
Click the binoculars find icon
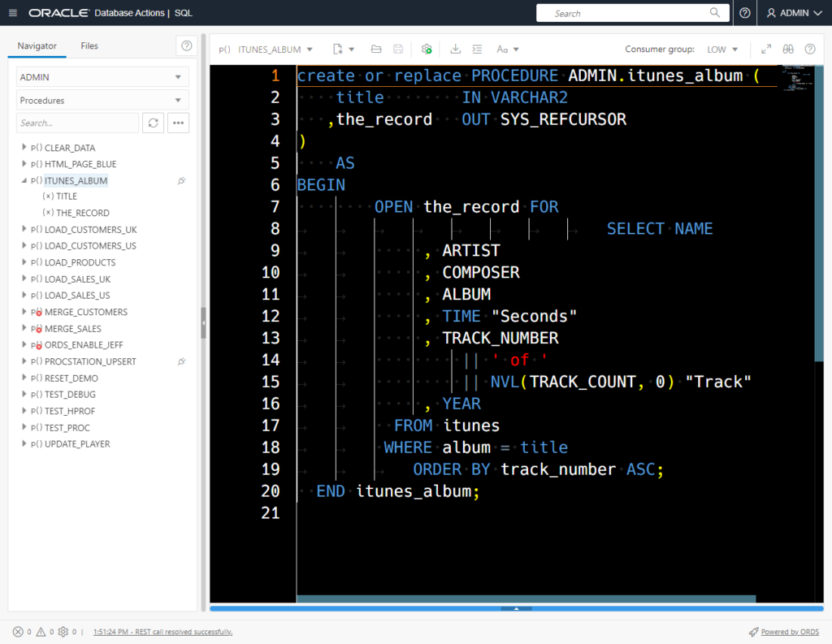coord(788,50)
